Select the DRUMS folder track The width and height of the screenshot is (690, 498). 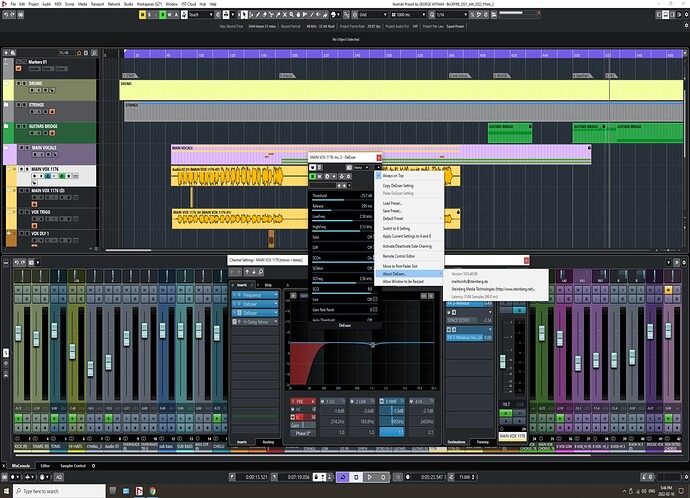tap(55, 89)
